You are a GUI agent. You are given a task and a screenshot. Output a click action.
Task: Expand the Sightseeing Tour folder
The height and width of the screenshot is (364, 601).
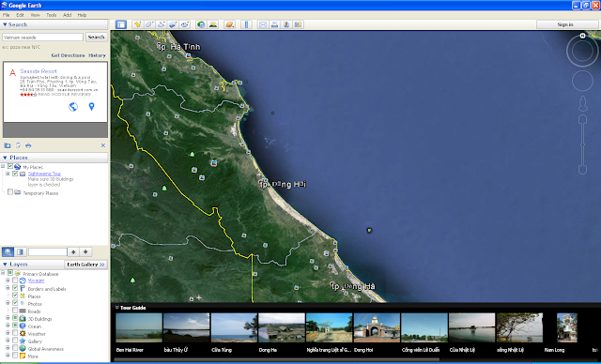coord(8,174)
